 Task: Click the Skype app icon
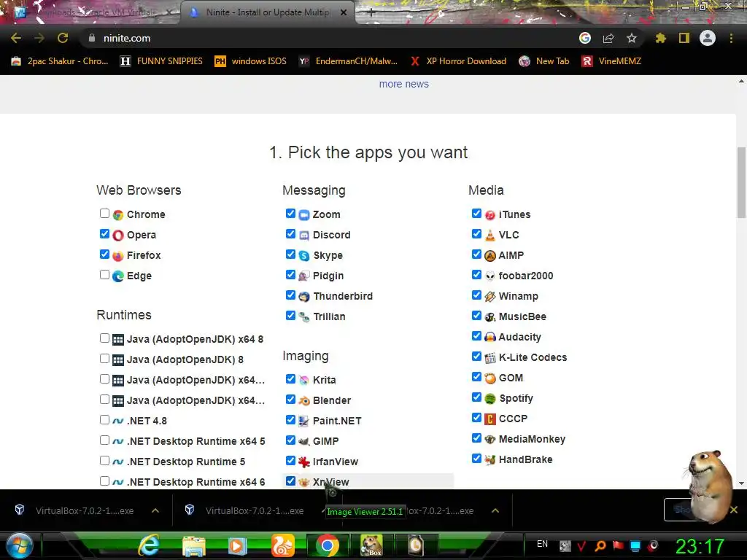click(x=304, y=256)
